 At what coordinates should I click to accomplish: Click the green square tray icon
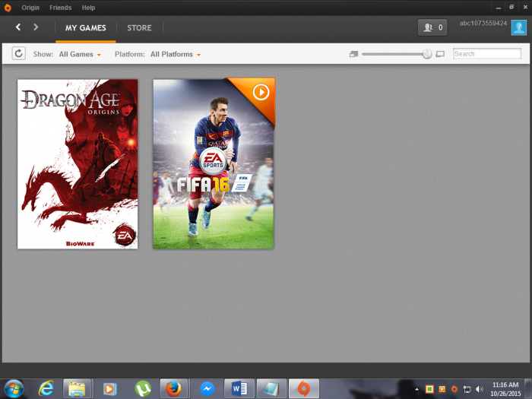pyautogui.click(x=429, y=389)
